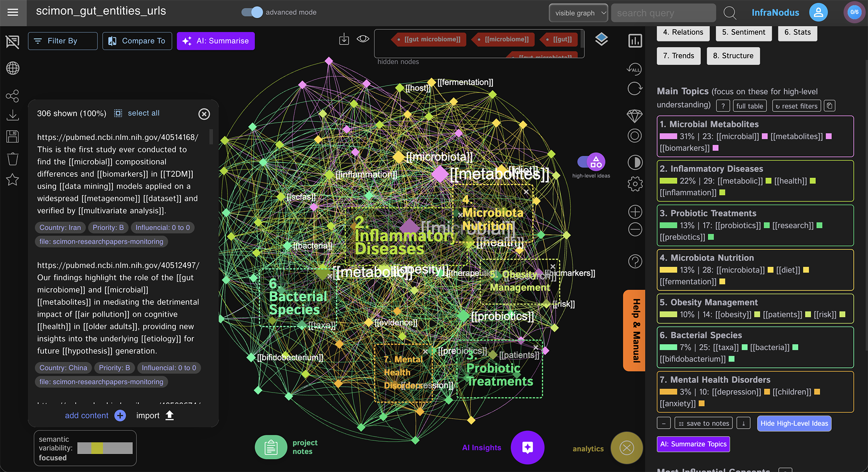Click the AI: Summarise button
Screen dimensions: 868x472
[216, 41]
